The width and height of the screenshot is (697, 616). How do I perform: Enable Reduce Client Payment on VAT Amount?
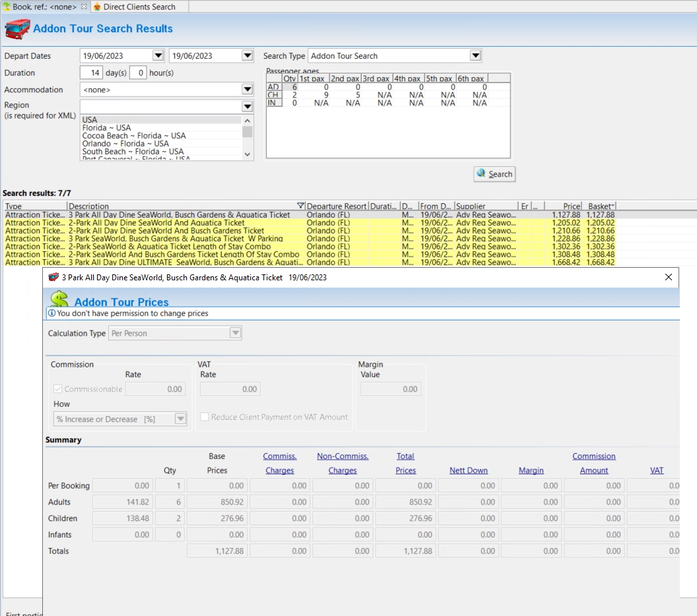pyautogui.click(x=205, y=417)
